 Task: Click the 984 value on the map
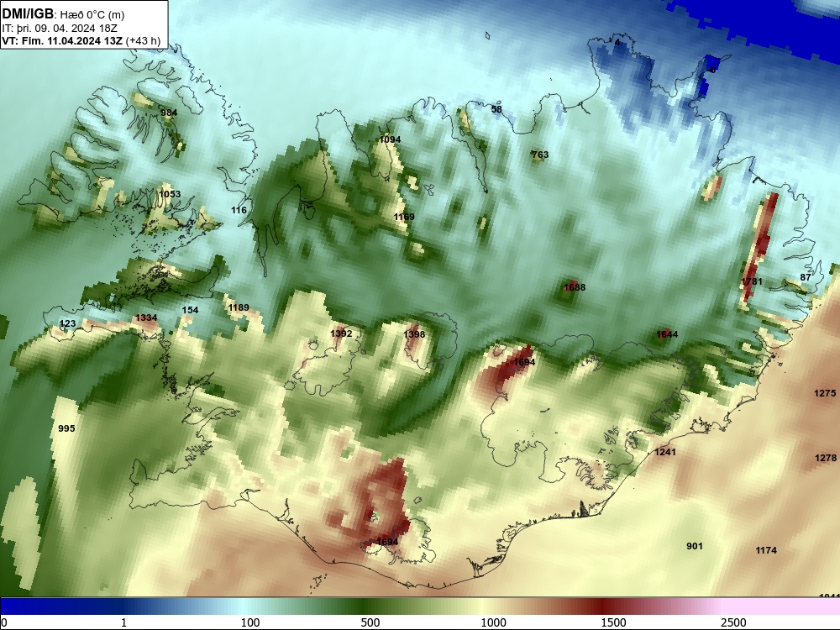(169, 113)
